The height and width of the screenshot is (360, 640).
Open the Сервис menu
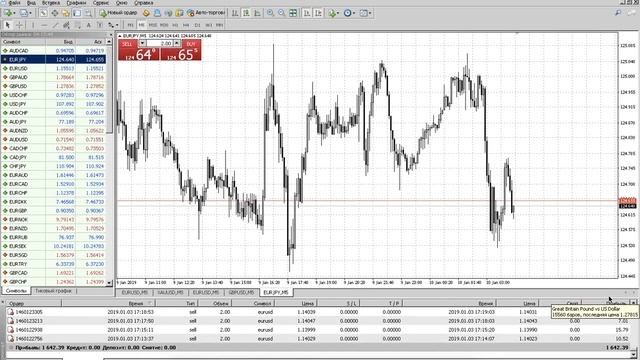[100, 3]
